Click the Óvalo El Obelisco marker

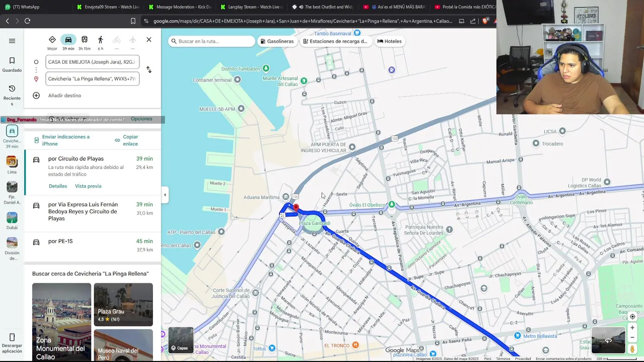coord(391,205)
